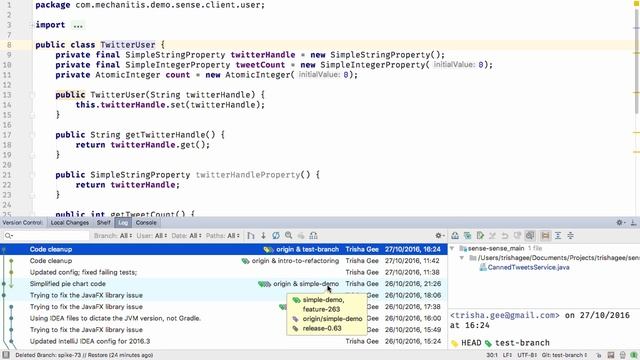This screenshot has height=360, width=640.
Task: Open the Paths filter dropdown
Action: [x=222, y=236]
